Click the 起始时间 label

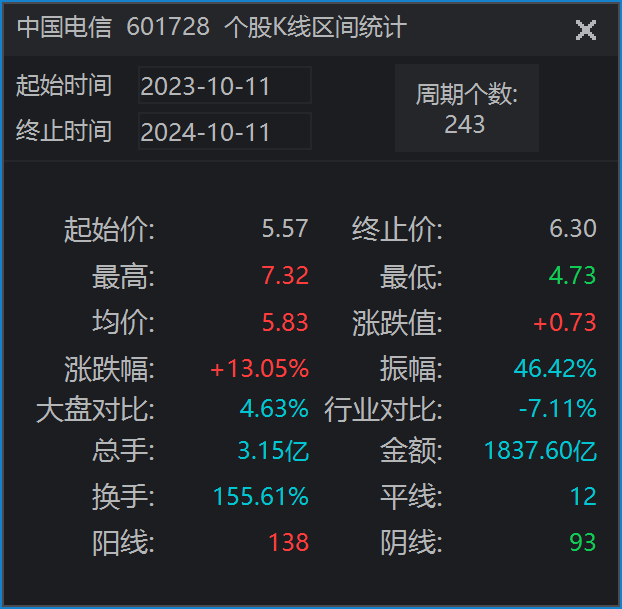coord(64,85)
